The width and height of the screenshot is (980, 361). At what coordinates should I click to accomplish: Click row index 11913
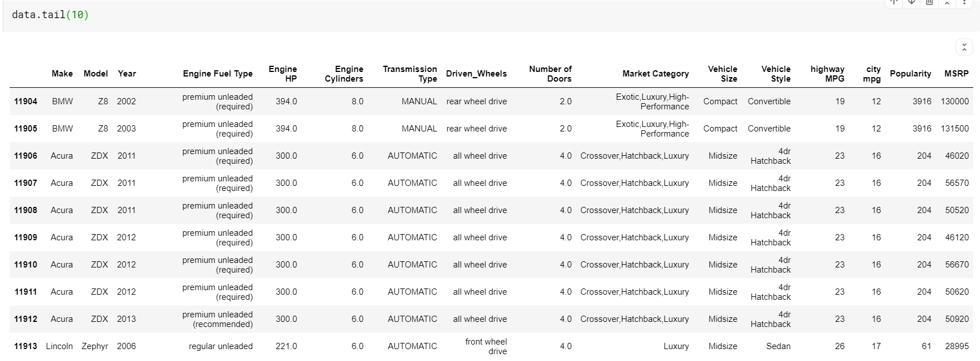(x=26, y=346)
